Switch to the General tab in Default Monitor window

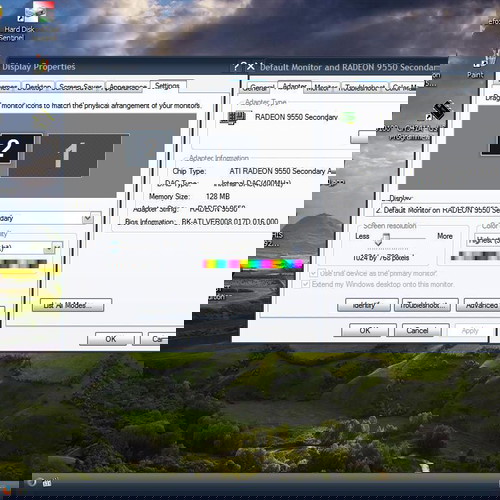259,88
